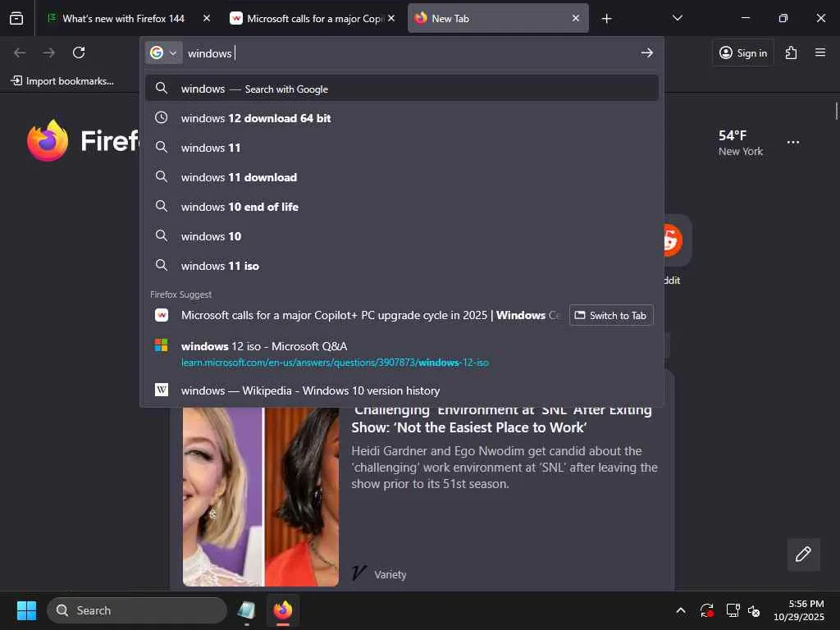This screenshot has height=630, width=840.
Task: Click the Firefox logo on new tab page
Action: point(48,141)
